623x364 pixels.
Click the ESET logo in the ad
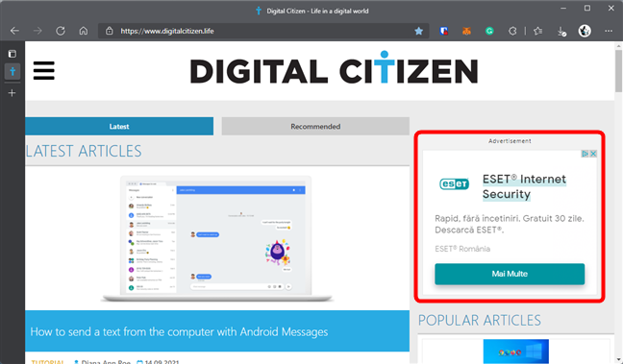click(x=454, y=183)
